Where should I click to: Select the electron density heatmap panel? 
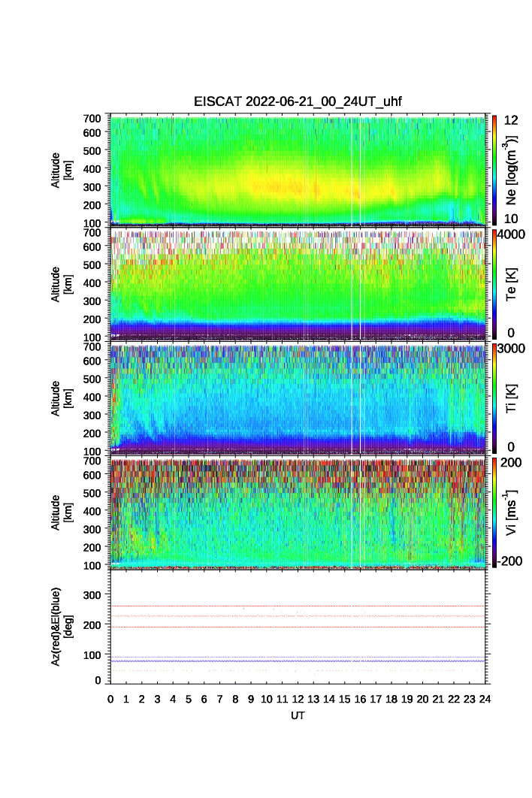coord(298,170)
